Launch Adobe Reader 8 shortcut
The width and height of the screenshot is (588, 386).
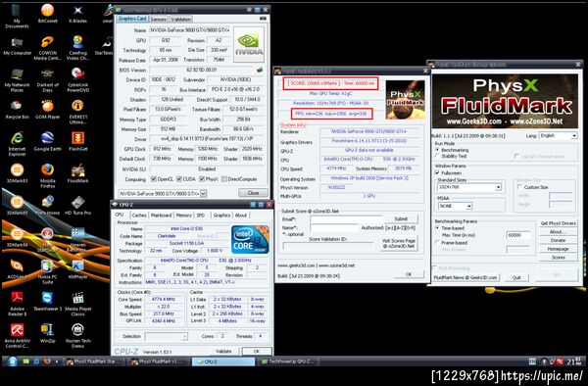18,305
